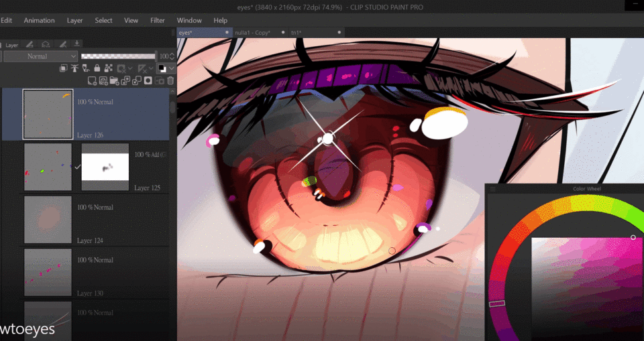Viewport: 644px width, 341px height.
Task: Select the Layer 125 white mask thumbnail
Action: pyautogui.click(x=105, y=167)
